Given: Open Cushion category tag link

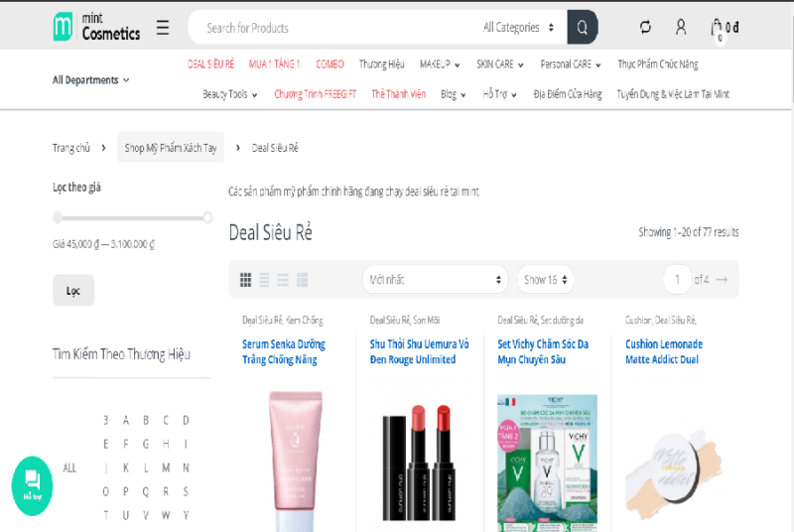Looking at the screenshot, I should pyautogui.click(x=638, y=320).
